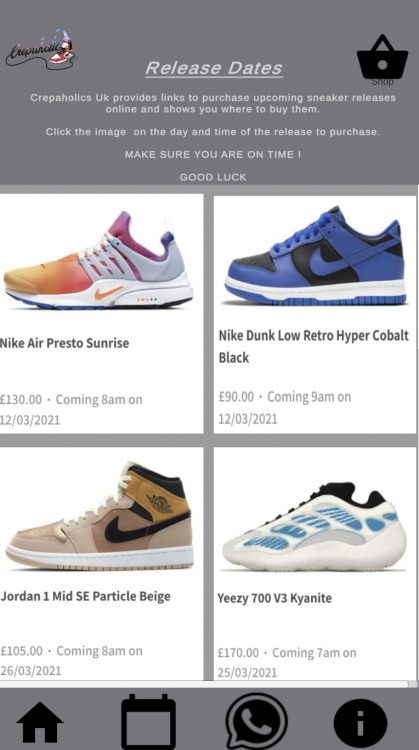The height and width of the screenshot is (750, 419).
Task: Select the Nike Dunk Low Hyper Cobalt image
Action: pos(315,256)
